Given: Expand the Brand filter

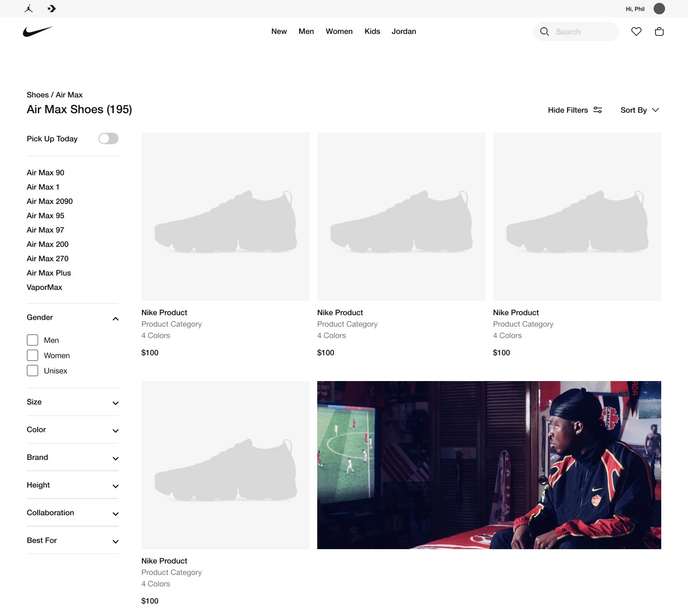Looking at the screenshot, I should tap(73, 457).
